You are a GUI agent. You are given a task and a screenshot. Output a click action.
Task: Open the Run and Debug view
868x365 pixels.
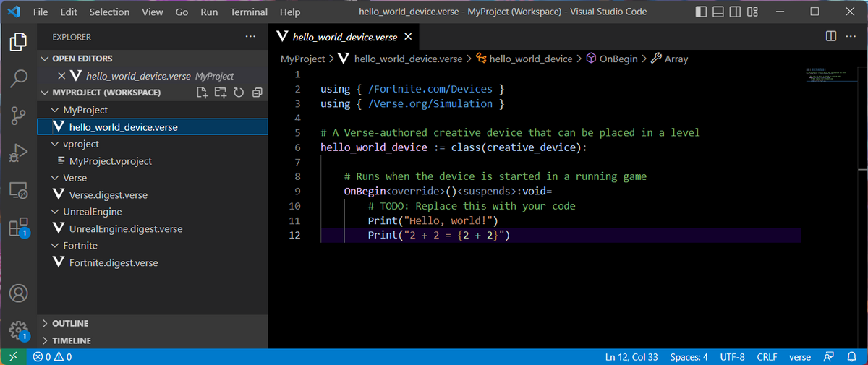coord(18,153)
